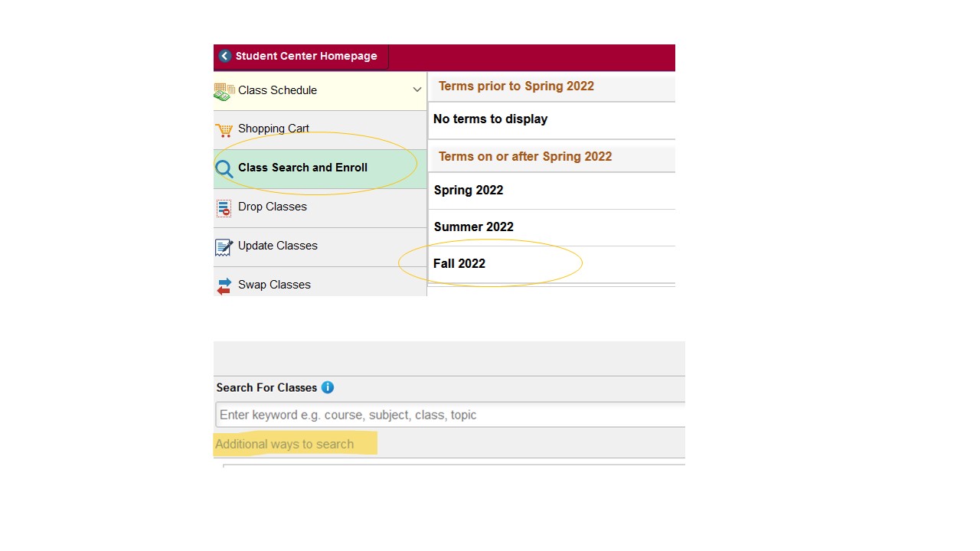
Task: Collapse the Terms on or after Spring 2022 header
Action: (x=525, y=157)
